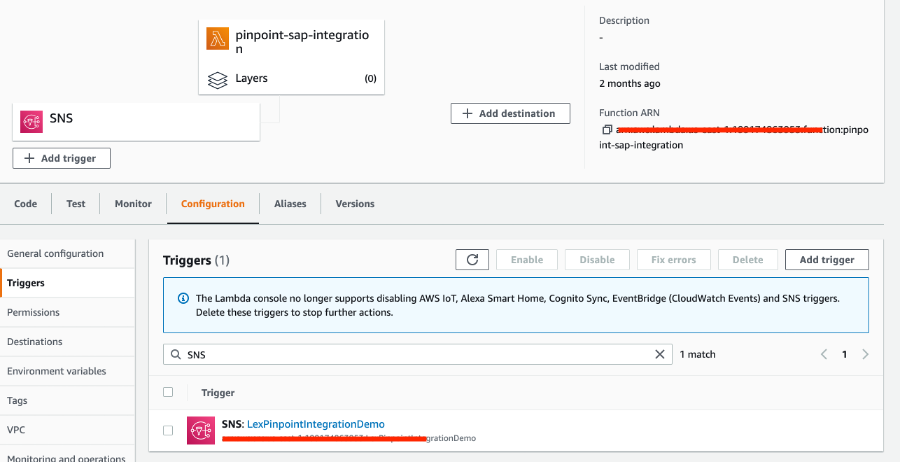Image resolution: width=902 pixels, height=462 pixels.
Task: Click the orange Lambda function icon
Action: click(217, 39)
